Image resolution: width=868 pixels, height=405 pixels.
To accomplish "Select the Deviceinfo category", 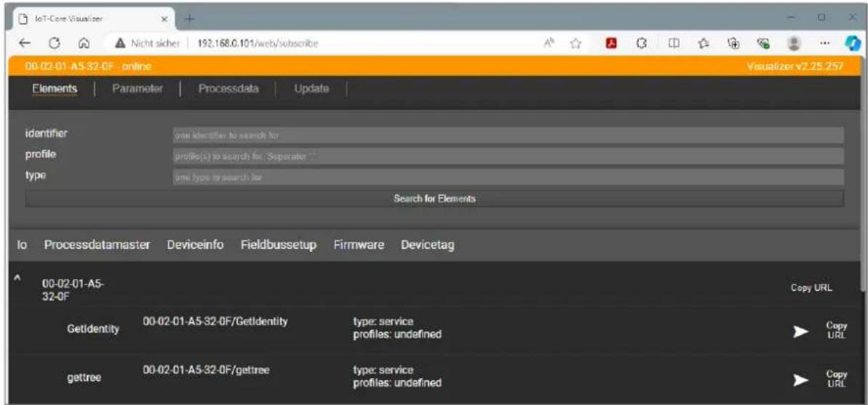I will (x=196, y=245).
